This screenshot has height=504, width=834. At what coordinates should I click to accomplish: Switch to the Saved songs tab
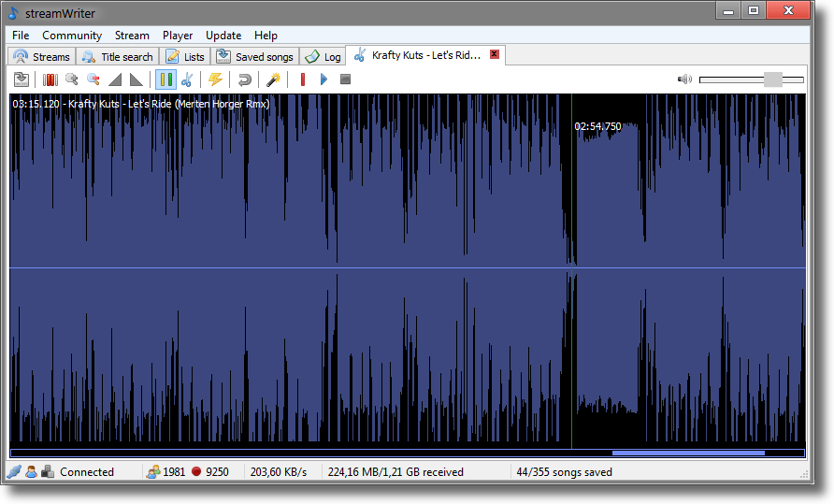255,56
